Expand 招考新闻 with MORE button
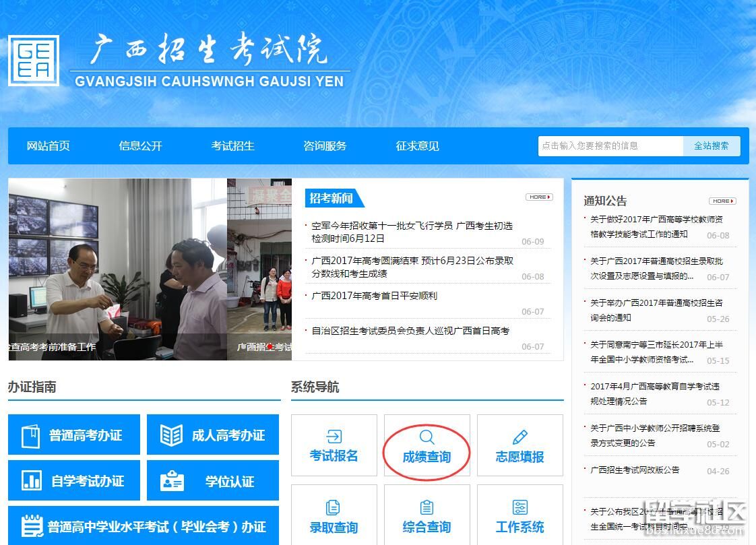The width and height of the screenshot is (756, 545). [x=538, y=197]
